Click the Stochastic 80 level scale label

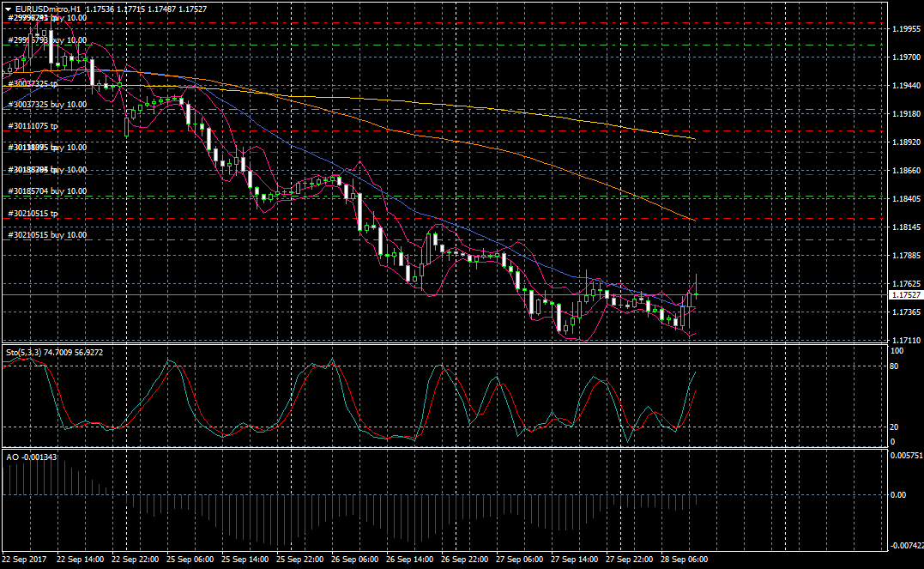click(894, 366)
